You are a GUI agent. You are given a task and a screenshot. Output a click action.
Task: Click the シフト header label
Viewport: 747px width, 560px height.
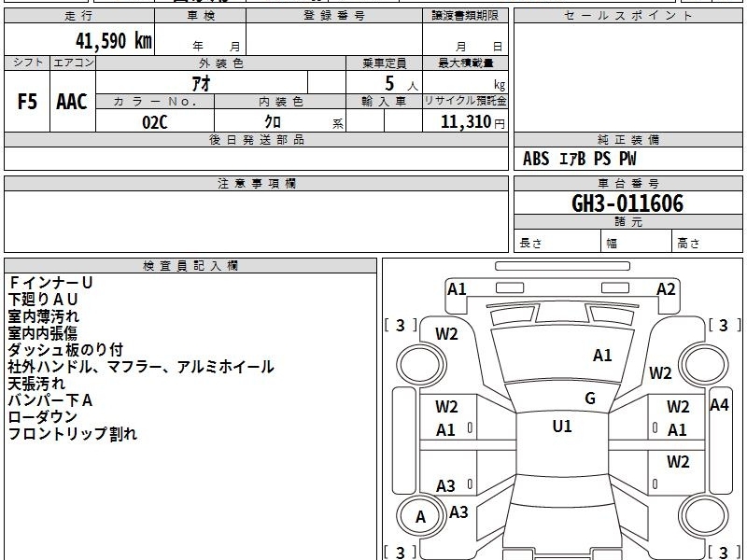(x=27, y=63)
